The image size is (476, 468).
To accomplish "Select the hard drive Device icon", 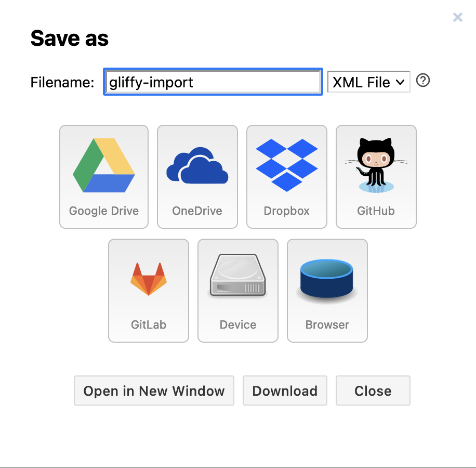I will coord(237,276).
